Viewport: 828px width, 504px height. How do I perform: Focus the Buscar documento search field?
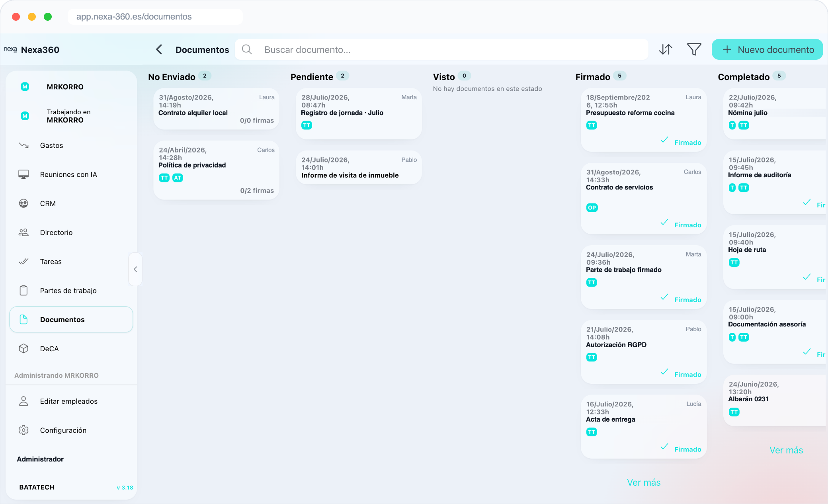tap(441, 49)
